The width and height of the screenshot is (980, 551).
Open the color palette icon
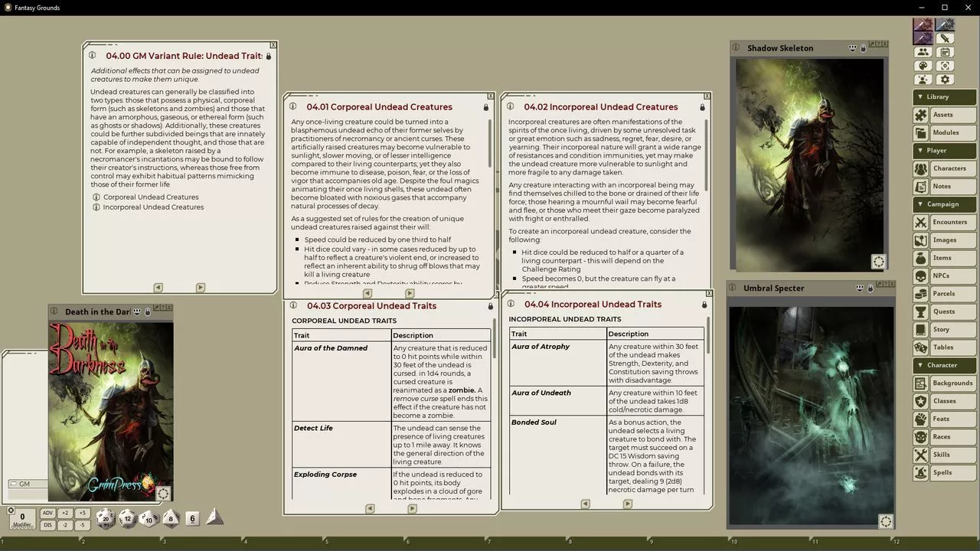coord(923,66)
